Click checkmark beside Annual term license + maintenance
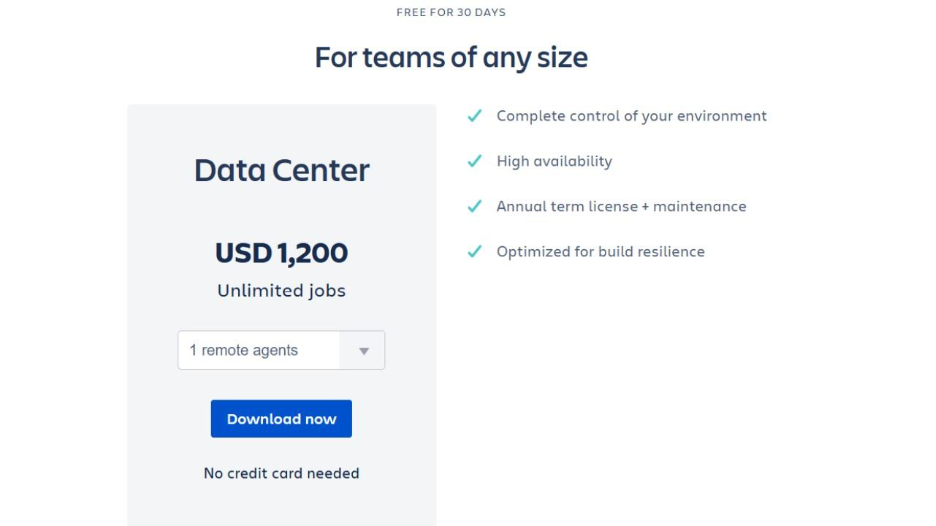Image resolution: width=936 pixels, height=526 pixels. (x=475, y=206)
